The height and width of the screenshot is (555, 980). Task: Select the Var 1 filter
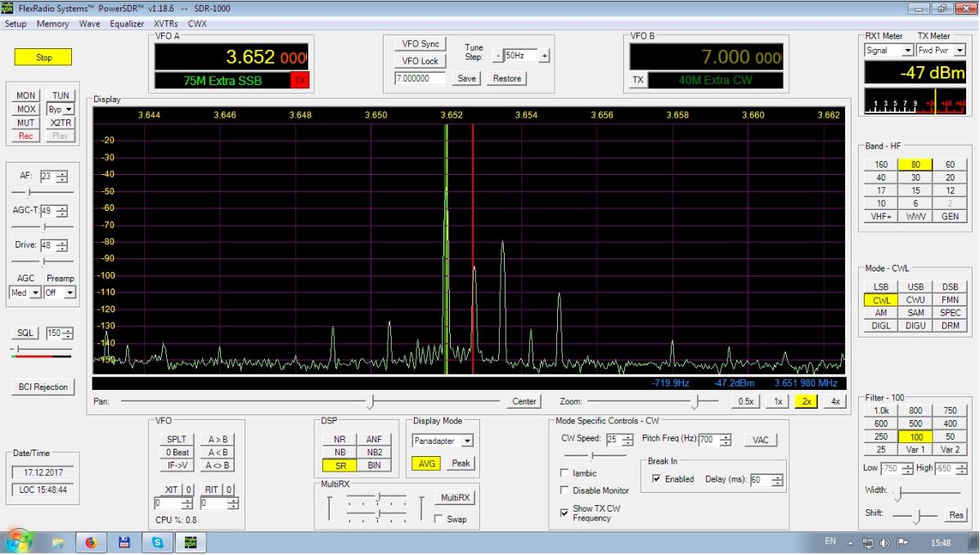pos(915,450)
